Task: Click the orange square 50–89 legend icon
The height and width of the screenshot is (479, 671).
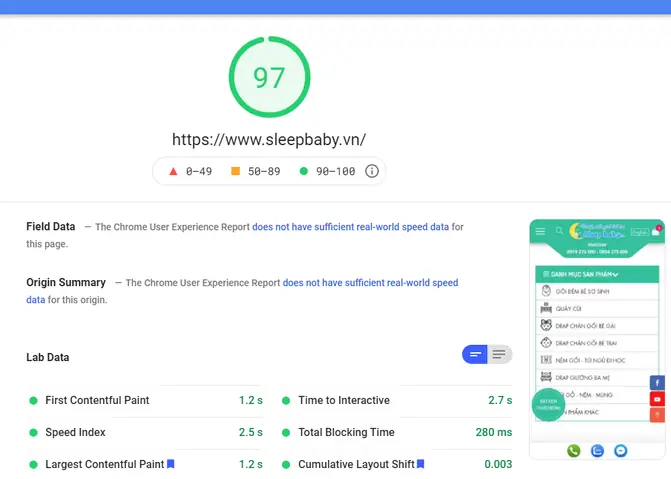Action: [235, 171]
